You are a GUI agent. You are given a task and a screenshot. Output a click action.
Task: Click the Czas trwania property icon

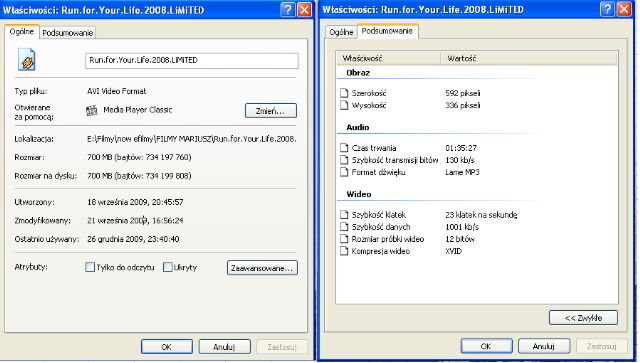click(344, 148)
